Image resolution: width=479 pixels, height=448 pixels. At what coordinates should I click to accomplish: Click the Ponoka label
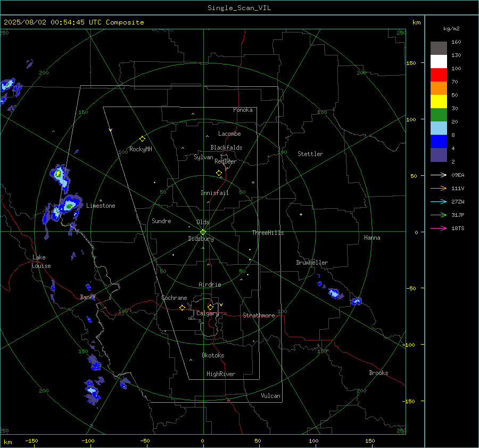(243, 110)
